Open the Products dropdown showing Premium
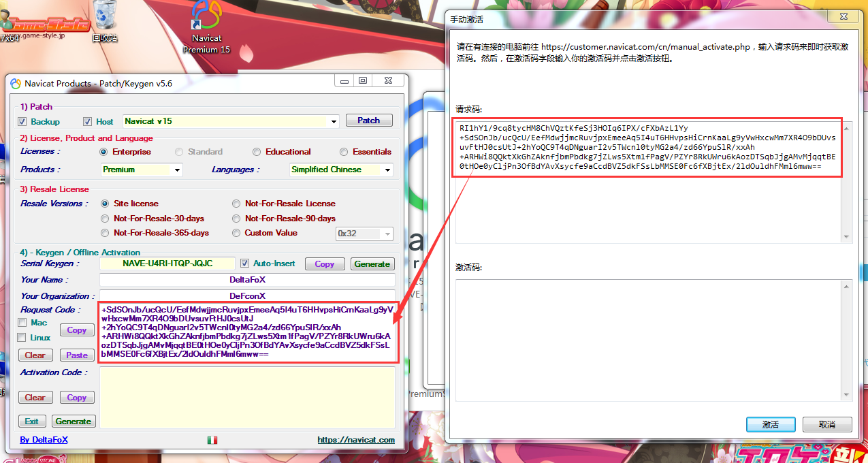 (177, 170)
